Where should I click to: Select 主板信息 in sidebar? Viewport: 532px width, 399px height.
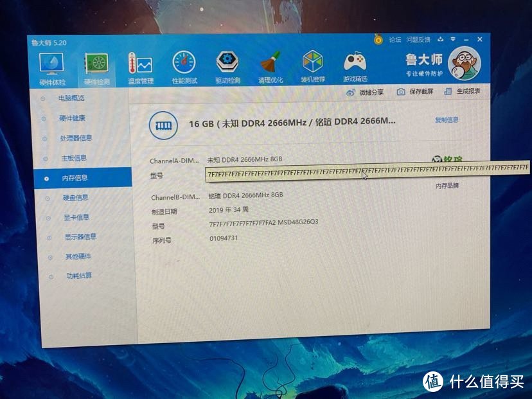tap(74, 158)
